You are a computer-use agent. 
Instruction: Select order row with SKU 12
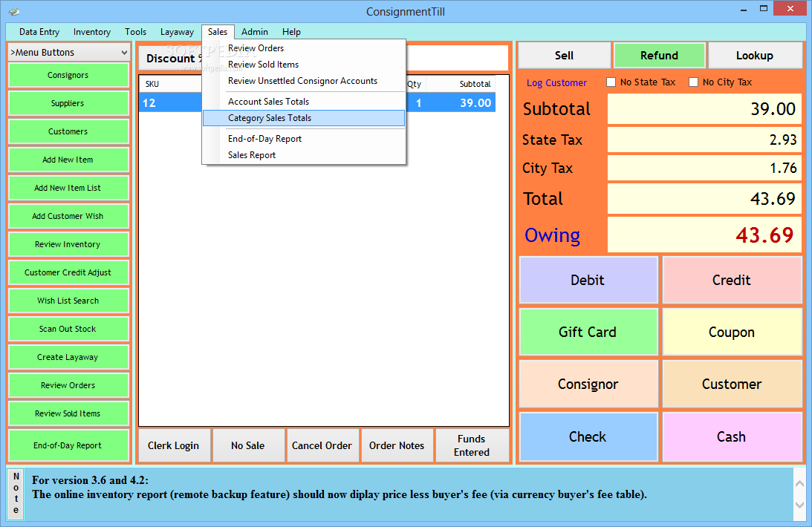point(317,102)
